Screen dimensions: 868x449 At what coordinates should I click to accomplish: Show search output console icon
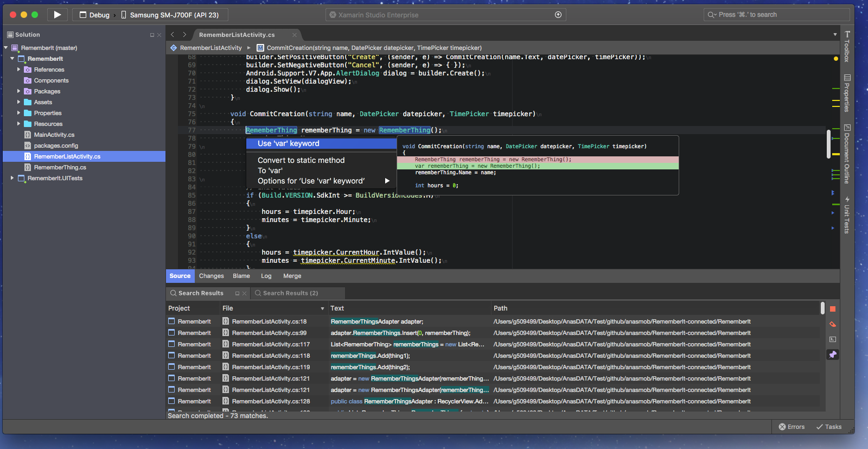pos(833,339)
